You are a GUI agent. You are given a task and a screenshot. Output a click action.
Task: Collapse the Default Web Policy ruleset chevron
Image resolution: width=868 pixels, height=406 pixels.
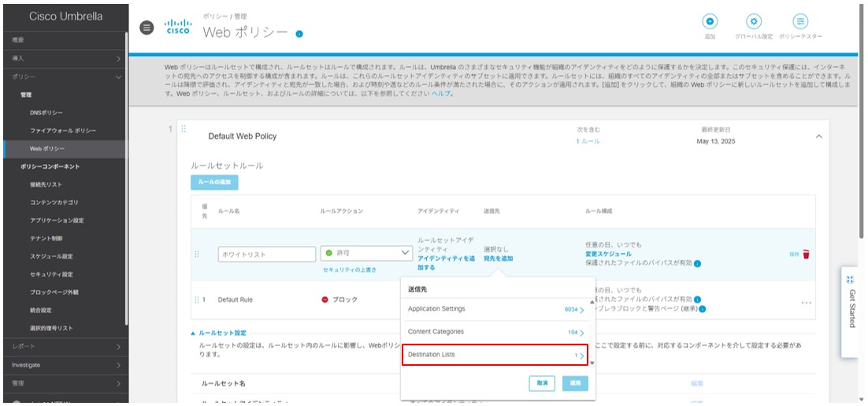coord(819,136)
